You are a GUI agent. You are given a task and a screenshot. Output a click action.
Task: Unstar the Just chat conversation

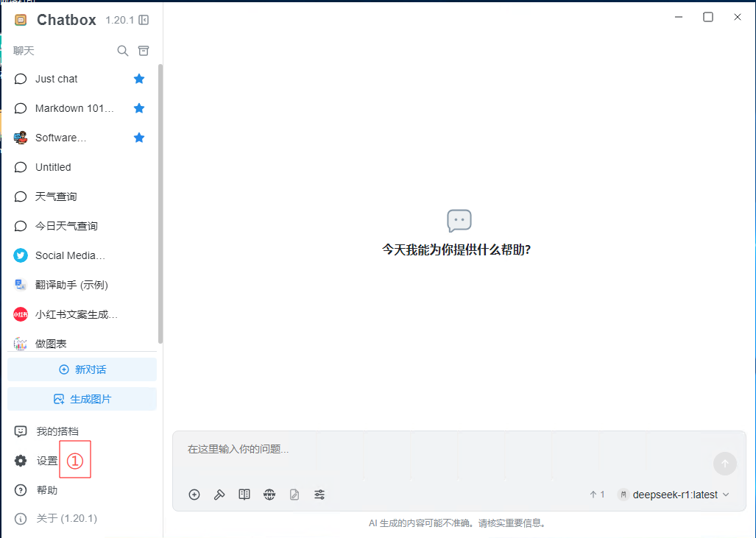(x=139, y=79)
